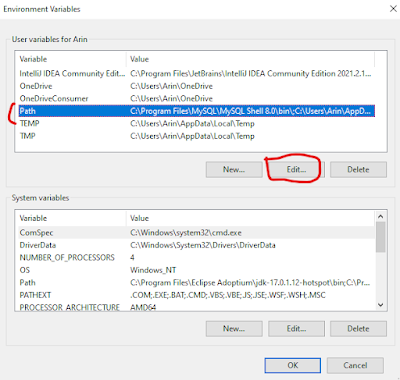Click the scroll up arrow in System variables
This screenshot has width=400, height=380.
pos(381,217)
